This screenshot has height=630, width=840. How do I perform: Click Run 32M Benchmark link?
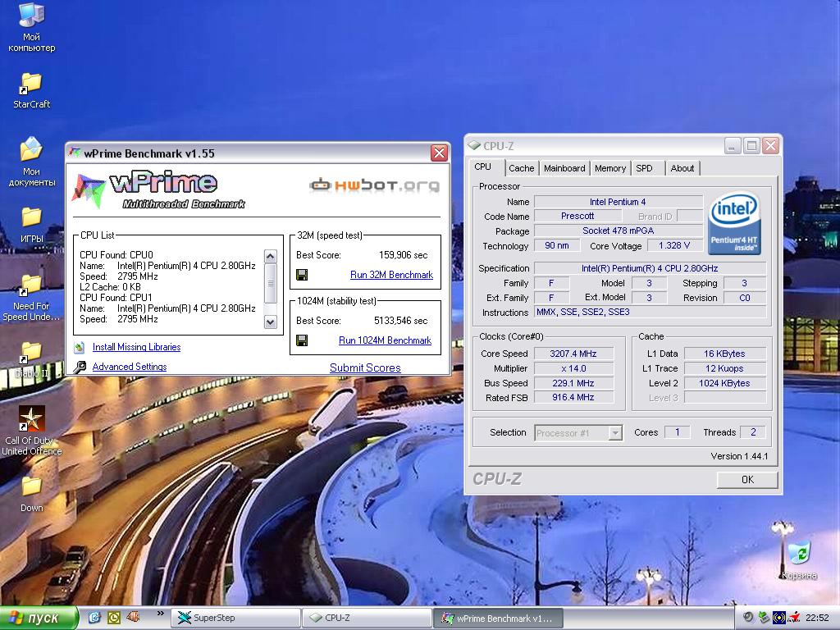391,275
